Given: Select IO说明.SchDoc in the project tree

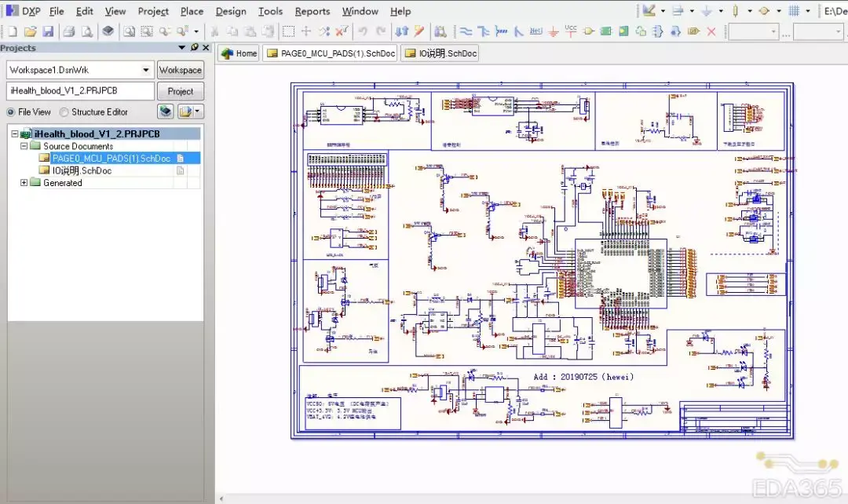Looking at the screenshot, I should pyautogui.click(x=82, y=170).
